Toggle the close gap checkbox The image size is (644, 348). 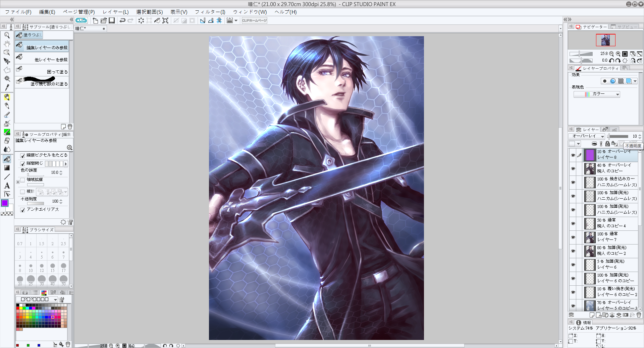23,164
